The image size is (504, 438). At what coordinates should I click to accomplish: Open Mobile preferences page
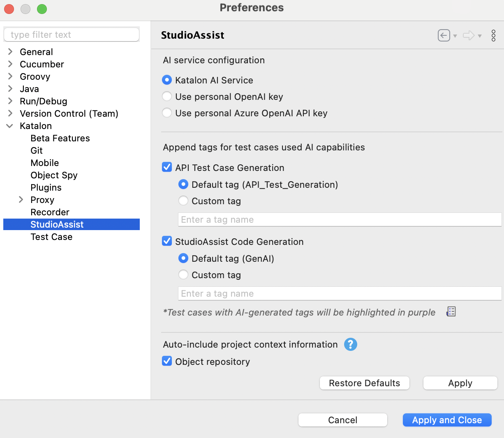pos(45,163)
